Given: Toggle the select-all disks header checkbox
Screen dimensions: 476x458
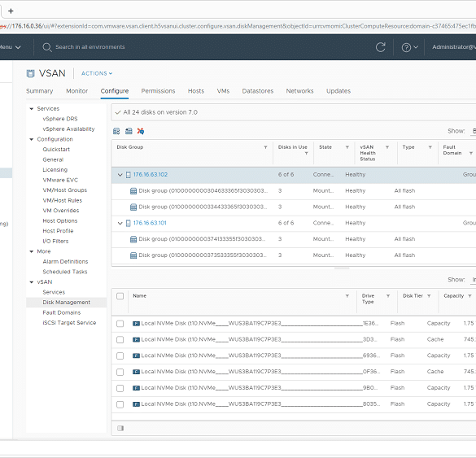Looking at the screenshot, I should (120, 296).
